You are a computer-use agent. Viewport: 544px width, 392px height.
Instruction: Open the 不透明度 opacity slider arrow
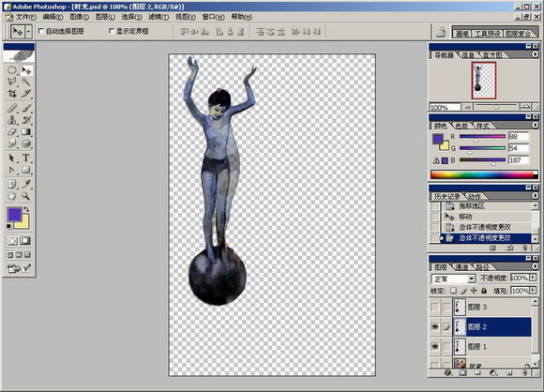click(534, 278)
